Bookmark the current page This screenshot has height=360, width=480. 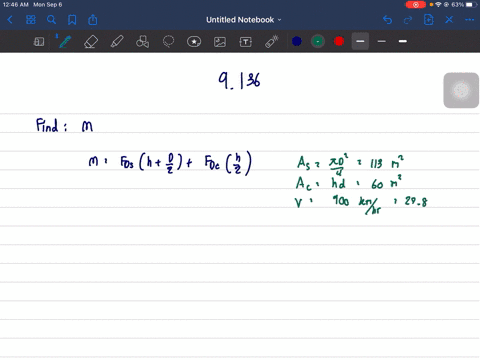click(x=72, y=20)
